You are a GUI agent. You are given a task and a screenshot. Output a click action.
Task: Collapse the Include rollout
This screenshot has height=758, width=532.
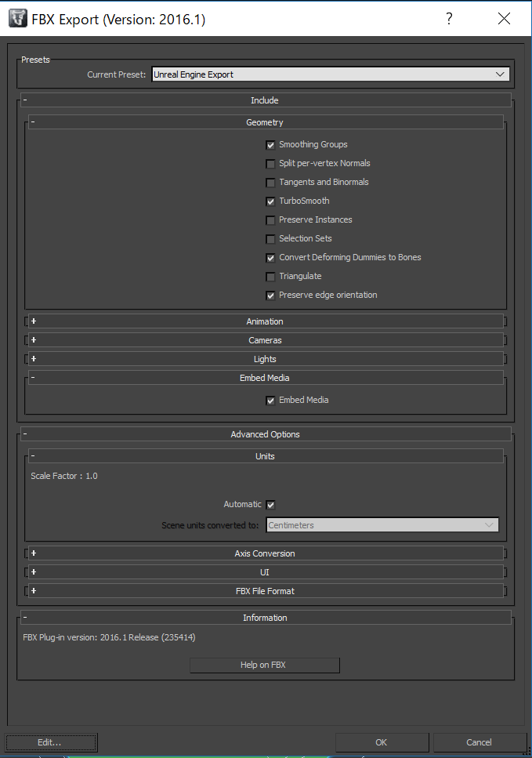coord(266,100)
